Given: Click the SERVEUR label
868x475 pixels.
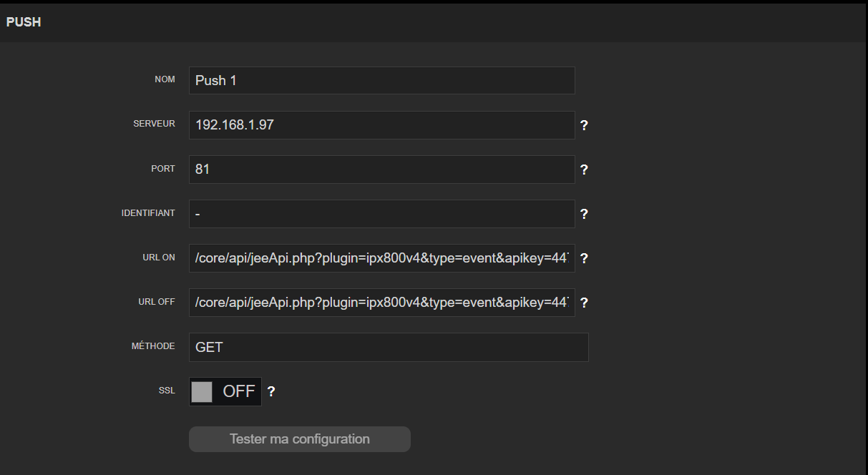Looking at the screenshot, I should 154,124.
